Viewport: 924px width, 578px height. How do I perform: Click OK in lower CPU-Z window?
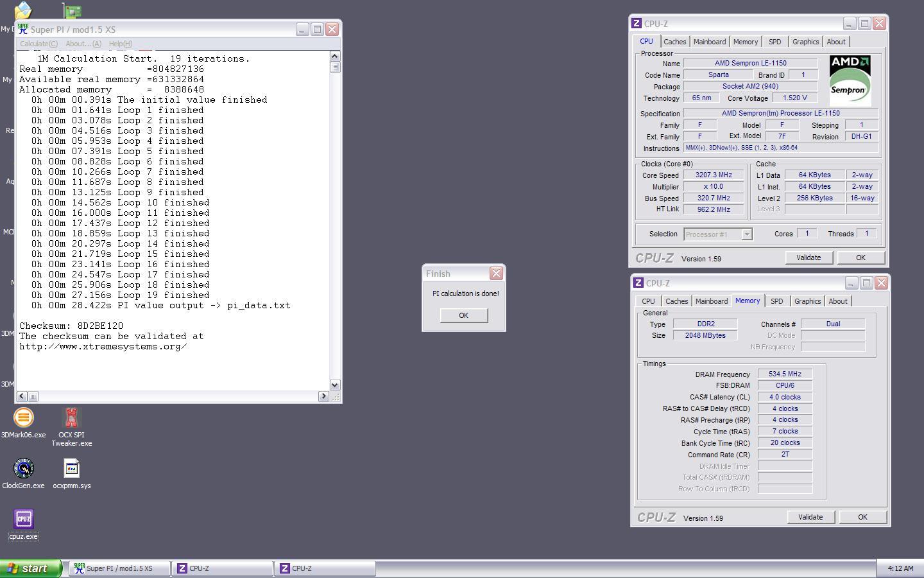[862, 517]
